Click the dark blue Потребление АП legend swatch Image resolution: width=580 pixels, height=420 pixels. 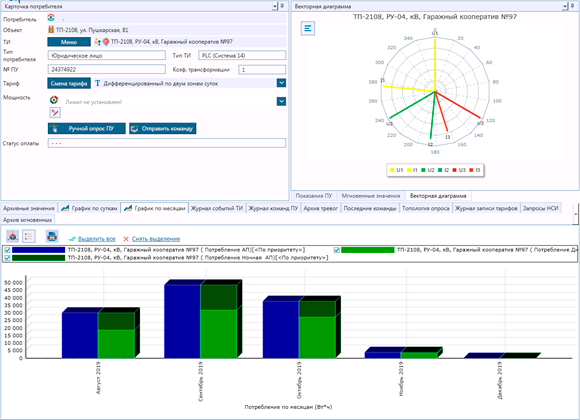coord(38,250)
